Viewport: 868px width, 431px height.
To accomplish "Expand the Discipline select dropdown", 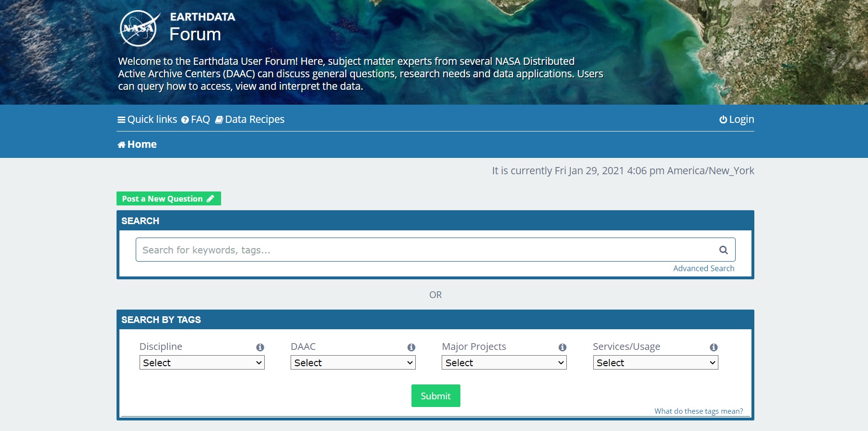I will point(202,363).
